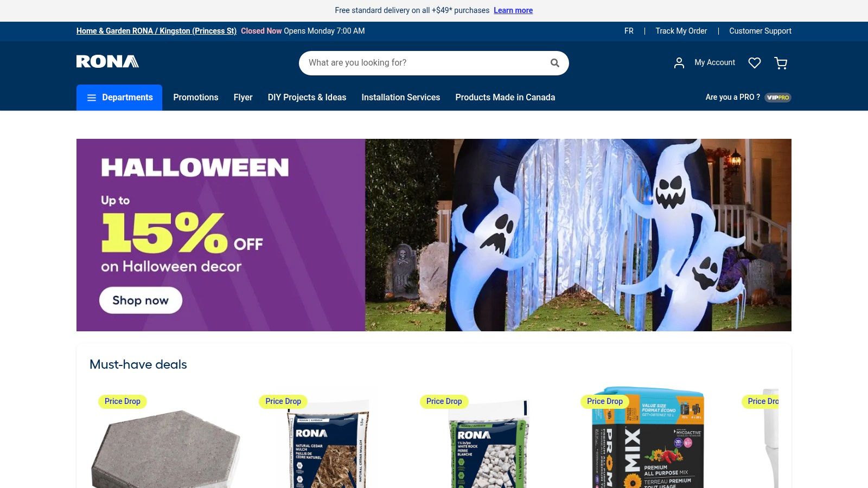Click the My Account person icon
Image resolution: width=868 pixels, height=488 pixels.
(x=679, y=63)
